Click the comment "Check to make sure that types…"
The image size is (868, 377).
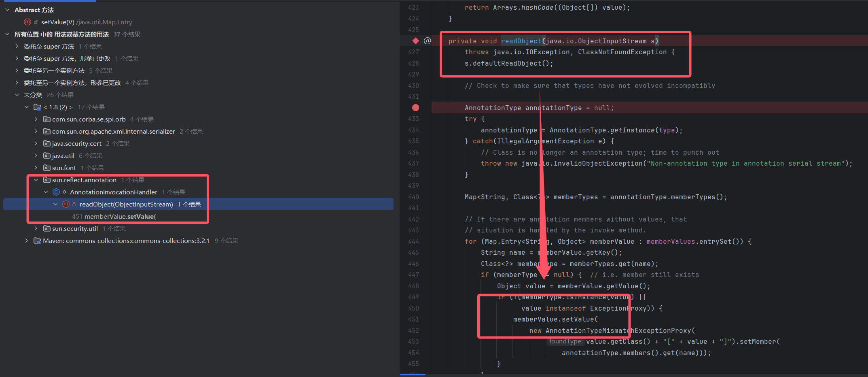coord(590,85)
